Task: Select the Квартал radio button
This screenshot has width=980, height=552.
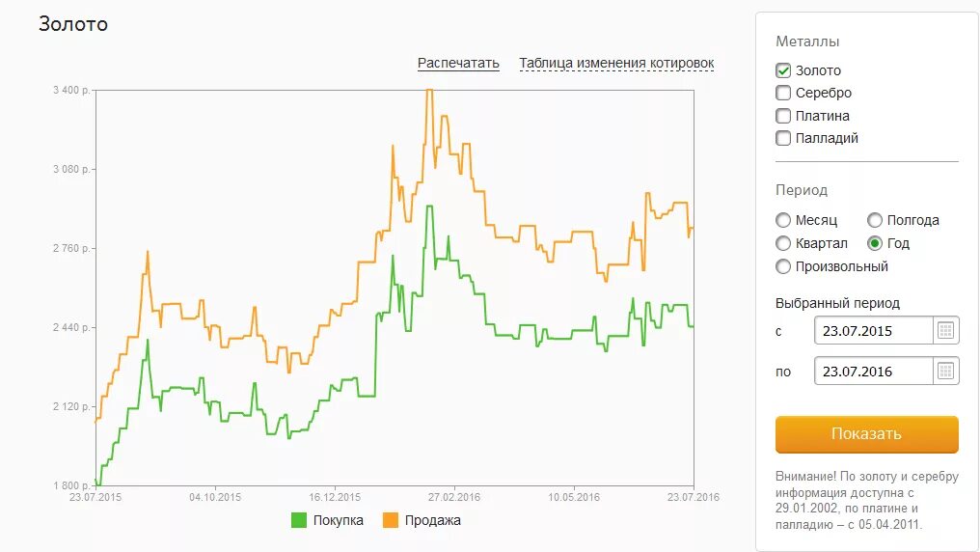Action: 783,243
